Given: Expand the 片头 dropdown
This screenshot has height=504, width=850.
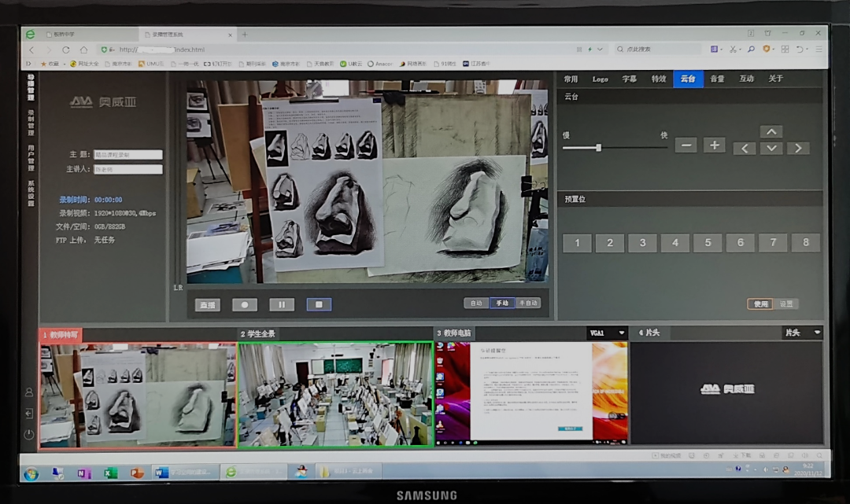Looking at the screenshot, I should pyautogui.click(x=817, y=333).
